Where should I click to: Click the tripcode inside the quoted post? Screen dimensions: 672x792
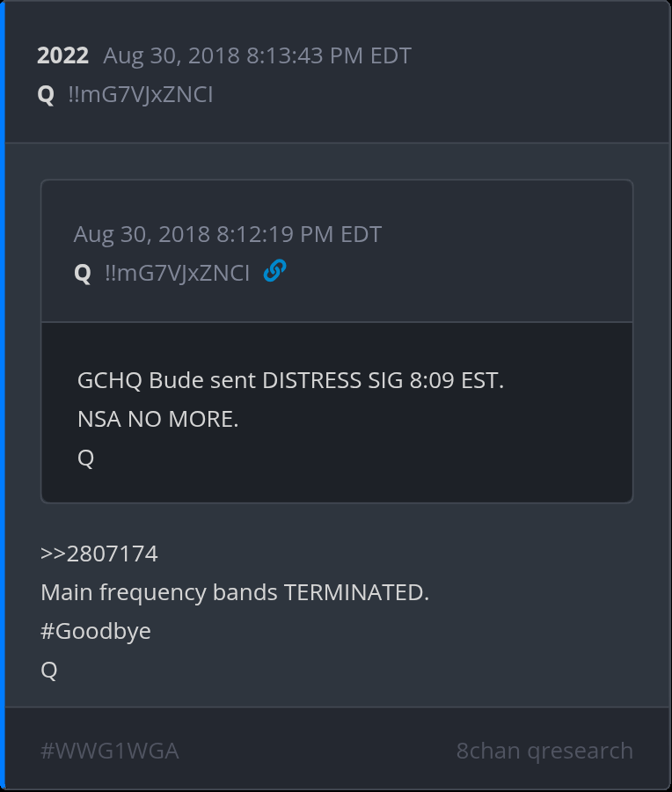pyautogui.click(x=177, y=274)
